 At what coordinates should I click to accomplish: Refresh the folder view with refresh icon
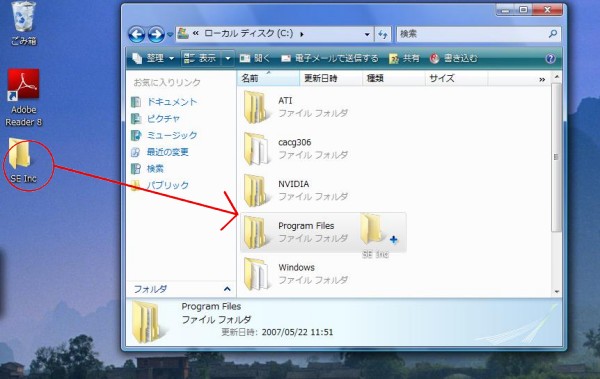(383, 34)
